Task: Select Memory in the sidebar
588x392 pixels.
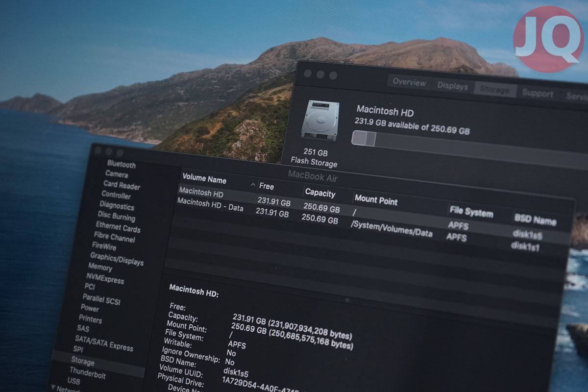Action: [x=100, y=267]
